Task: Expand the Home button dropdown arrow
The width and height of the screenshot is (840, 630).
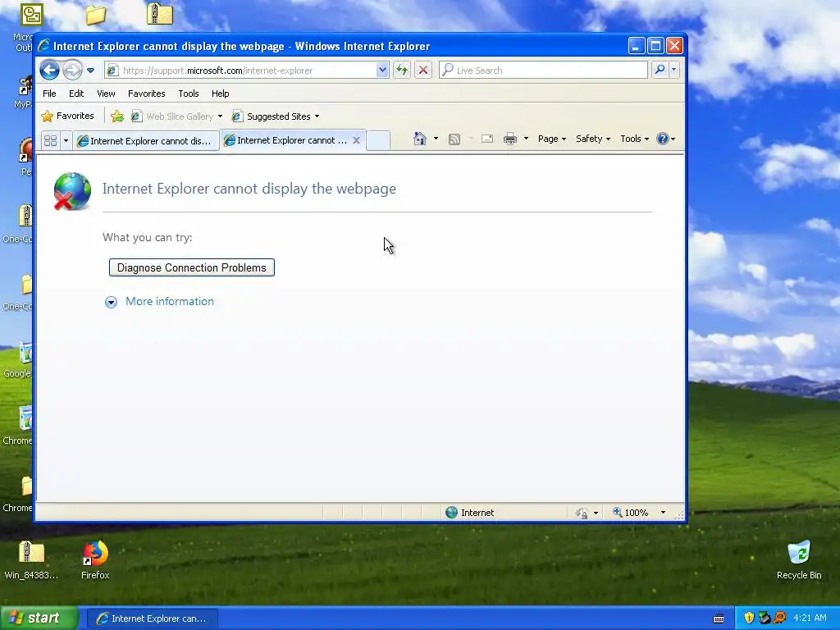Action: click(x=436, y=139)
